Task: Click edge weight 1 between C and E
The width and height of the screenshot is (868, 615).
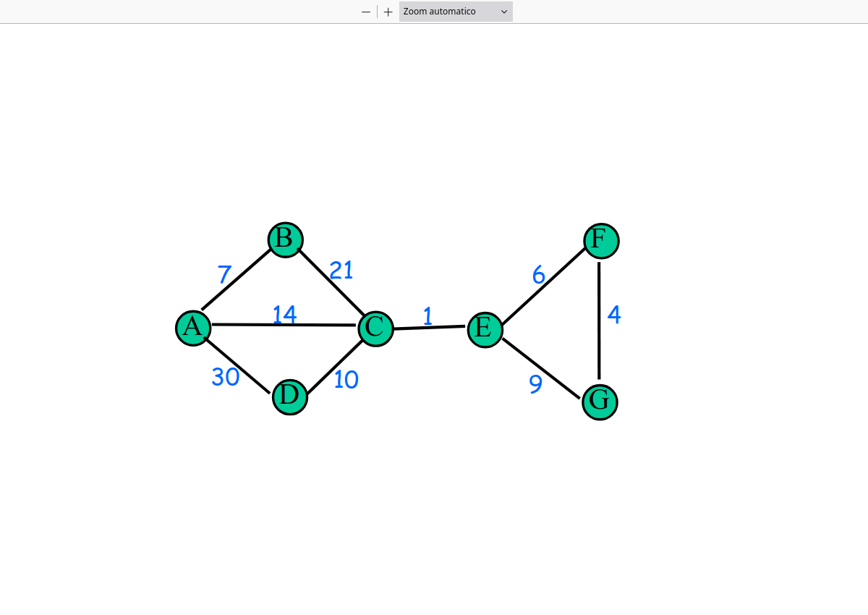Action: coord(427,316)
